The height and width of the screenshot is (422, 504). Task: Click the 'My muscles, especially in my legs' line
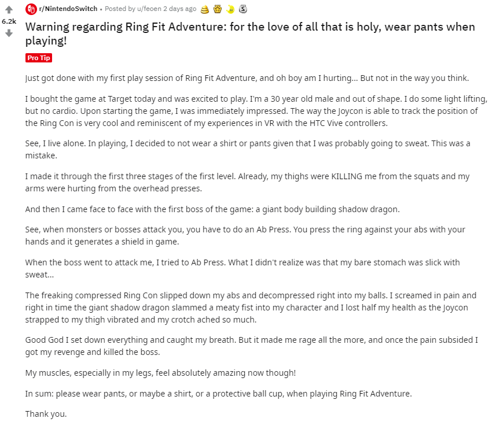pyautogui.click(x=160, y=373)
